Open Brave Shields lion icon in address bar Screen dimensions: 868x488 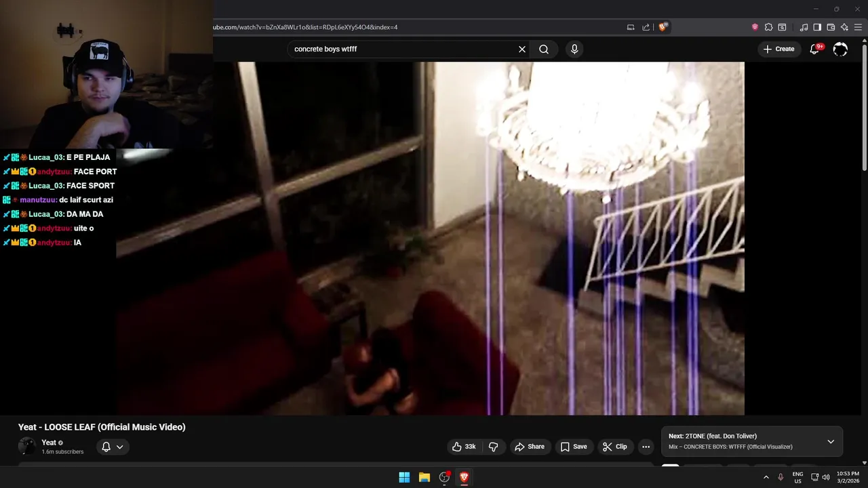pos(663,27)
